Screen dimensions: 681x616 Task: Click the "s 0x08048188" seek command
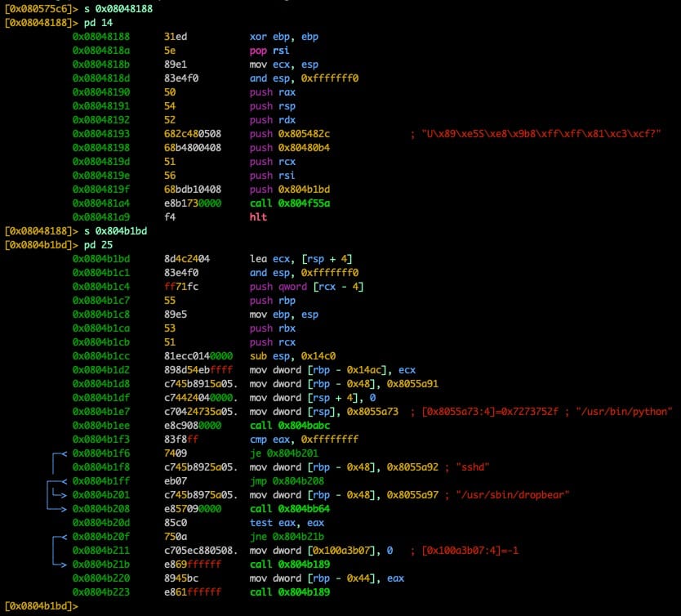click(118, 8)
